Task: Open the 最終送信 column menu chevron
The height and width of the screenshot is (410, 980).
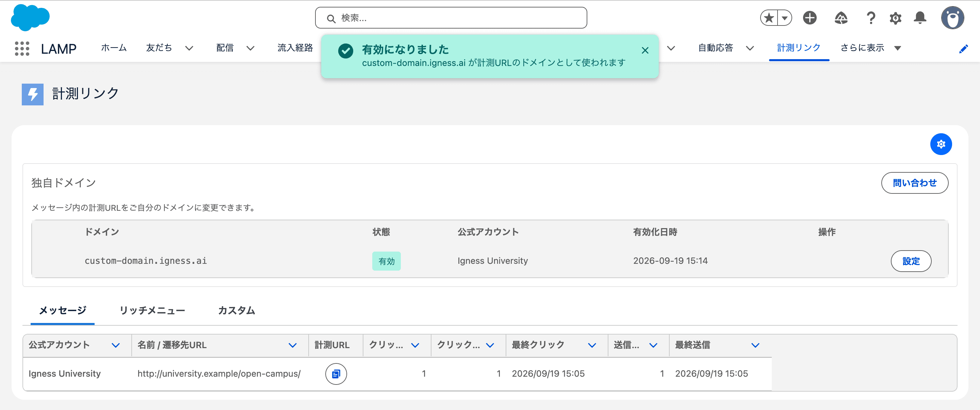Action: click(x=755, y=345)
